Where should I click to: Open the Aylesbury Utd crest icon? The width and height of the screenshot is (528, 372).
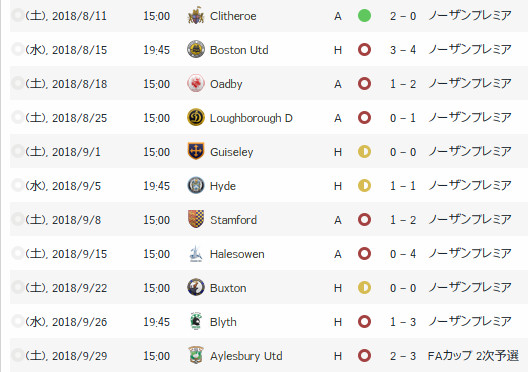point(196,356)
